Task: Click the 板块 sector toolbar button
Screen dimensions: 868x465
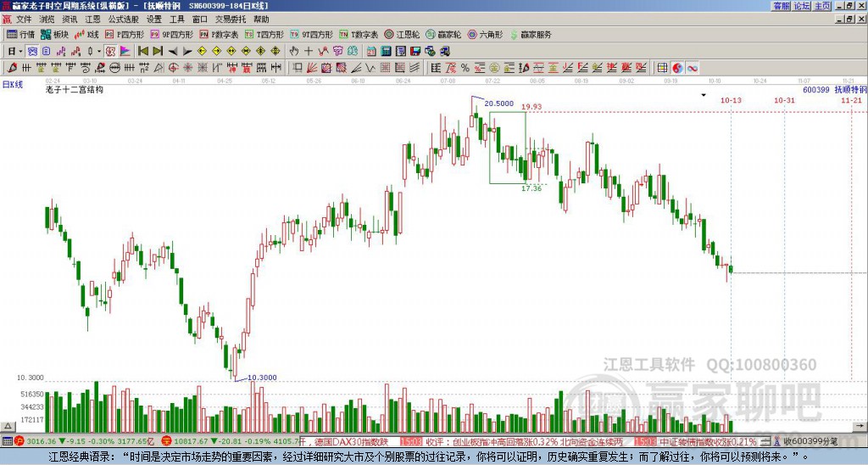Action: tap(55, 35)
